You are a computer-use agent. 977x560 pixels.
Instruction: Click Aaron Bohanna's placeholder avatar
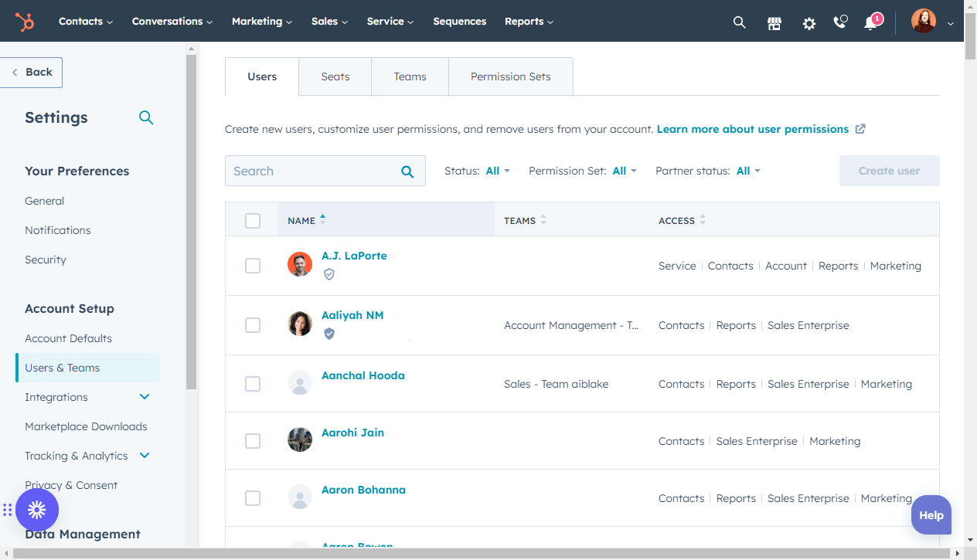pyautogui.click(x=300, y=497)
